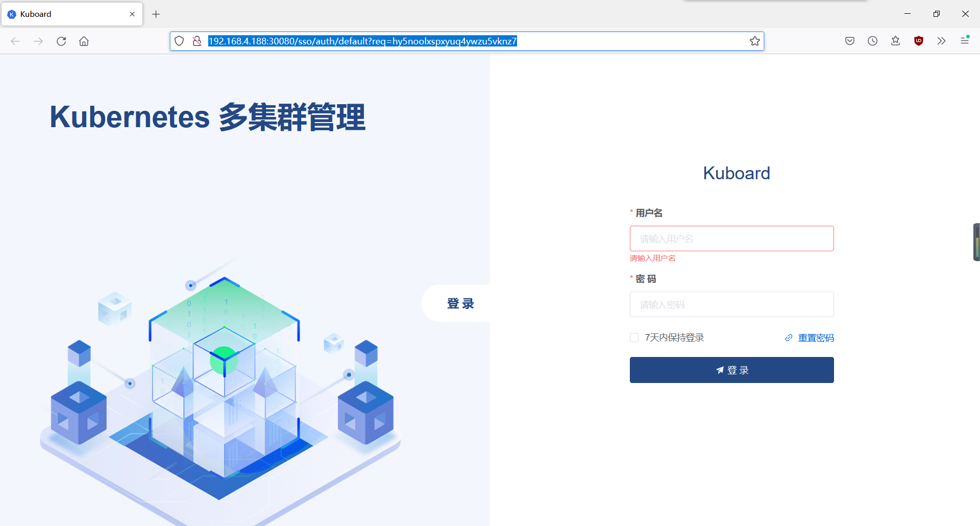Screen dimensions: 980x526
Task: Open the Pocket save icon
Action: pyautogui.click(x=850, y=41)
